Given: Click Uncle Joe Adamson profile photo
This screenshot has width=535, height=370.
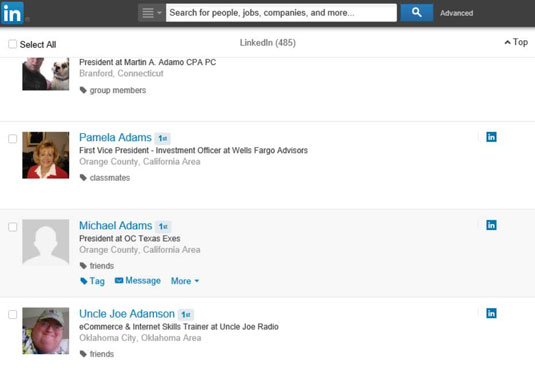Looking at the screenshot, I should pyautogui.click(x=46, y=331).
